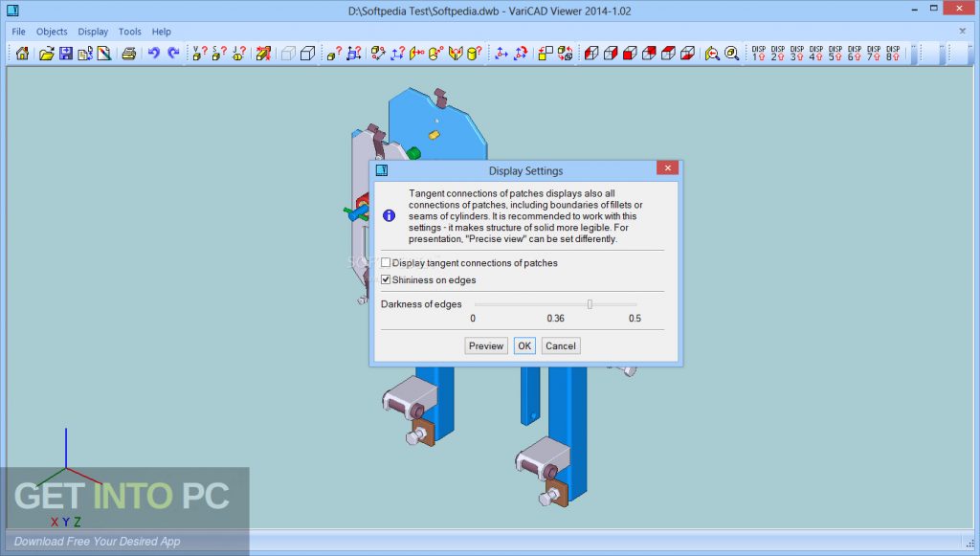The image size is (980, 556).
Task: Click the blue info icon in the dialog
Action: point(389,215)
